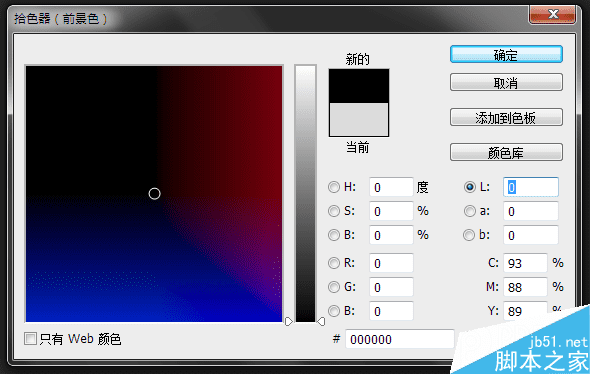Confirm the color with the 确定 button
This screenshot has height=374, width=590.
tap(506, 55)
